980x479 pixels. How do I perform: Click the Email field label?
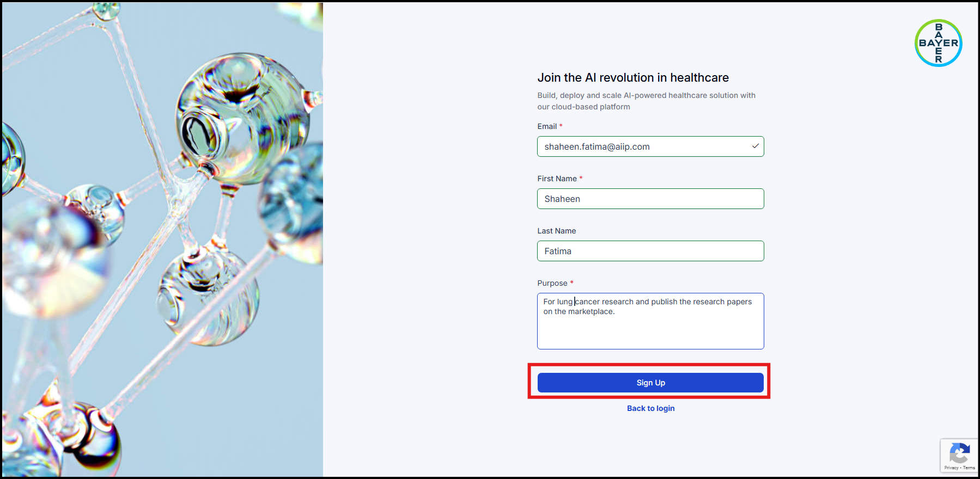click(547, 126)
